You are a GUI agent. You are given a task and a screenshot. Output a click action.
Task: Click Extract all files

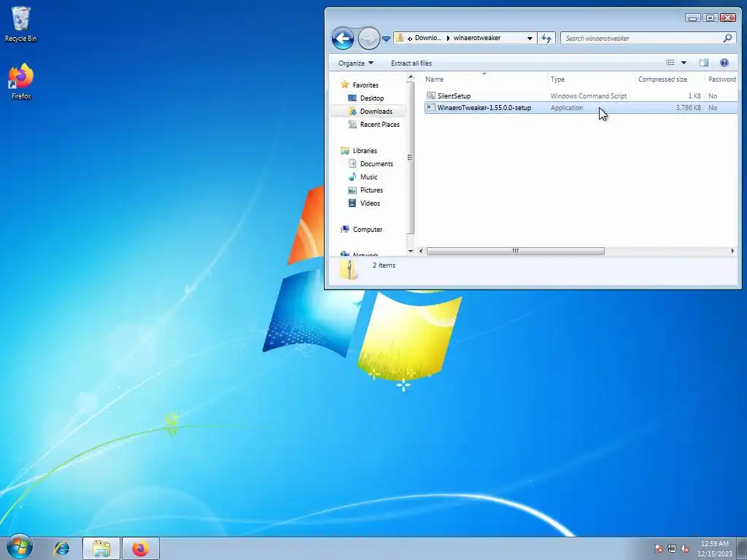pyautogui.click(x=411, y=63)
